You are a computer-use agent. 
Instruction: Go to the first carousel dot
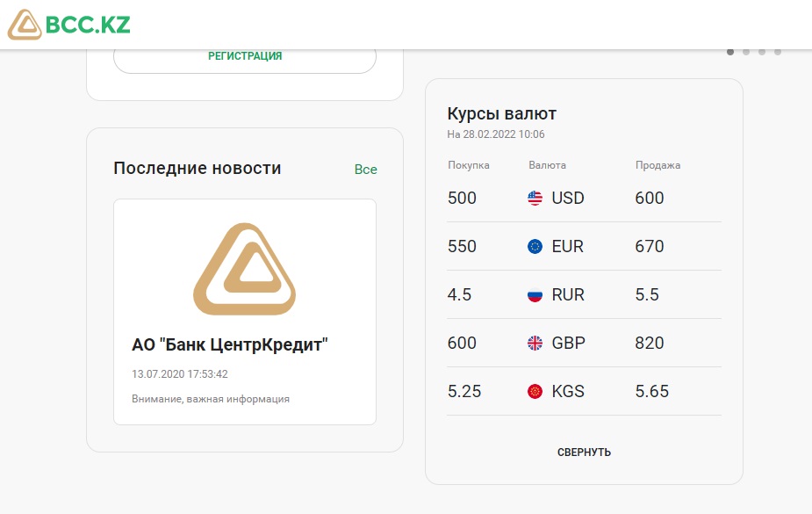730,52
